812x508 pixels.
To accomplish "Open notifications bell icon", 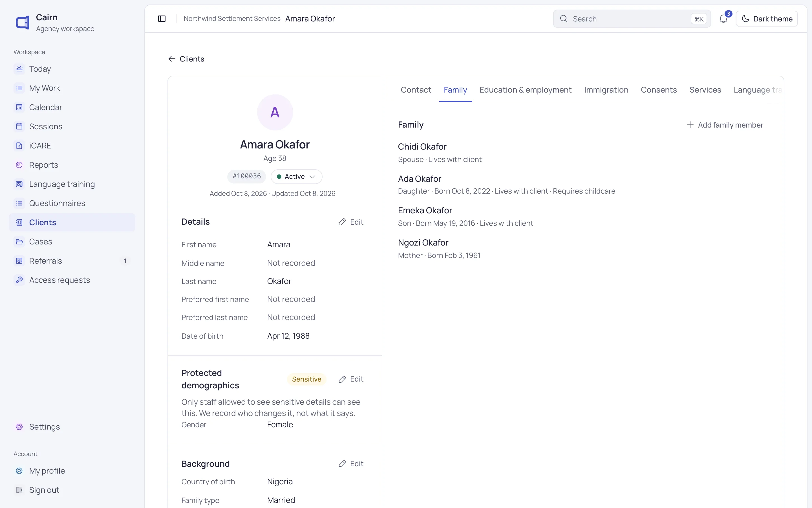I will 723,19.
